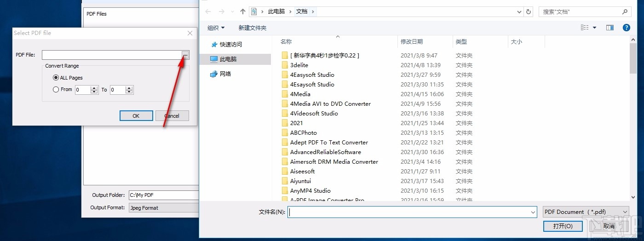This screenshot has width=644, height=241.
Task: Click the document icon in the address bar
Action: 254,11
